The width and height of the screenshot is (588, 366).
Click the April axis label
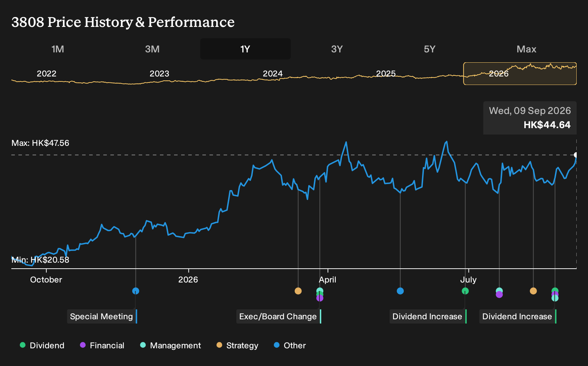[x=328, y=280]
